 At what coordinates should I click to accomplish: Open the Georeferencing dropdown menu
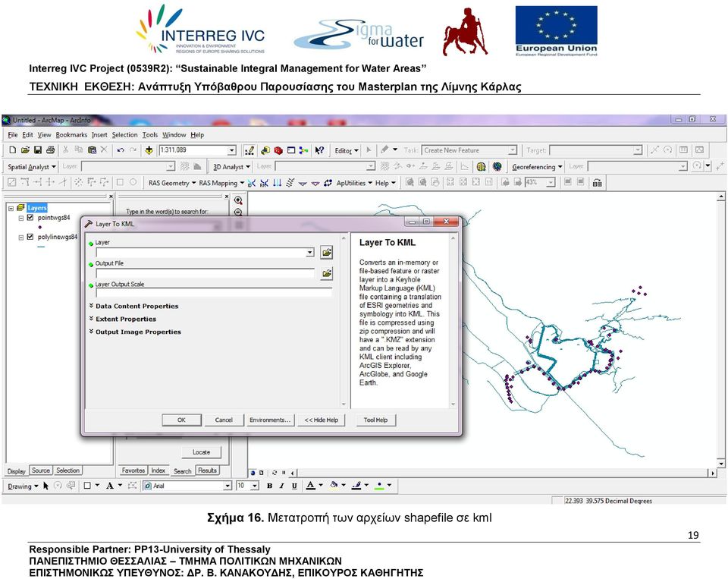coord(537,166)
